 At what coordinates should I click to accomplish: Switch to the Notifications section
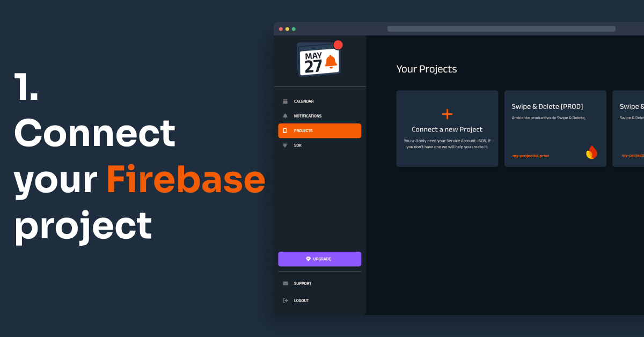pos(308,116)
